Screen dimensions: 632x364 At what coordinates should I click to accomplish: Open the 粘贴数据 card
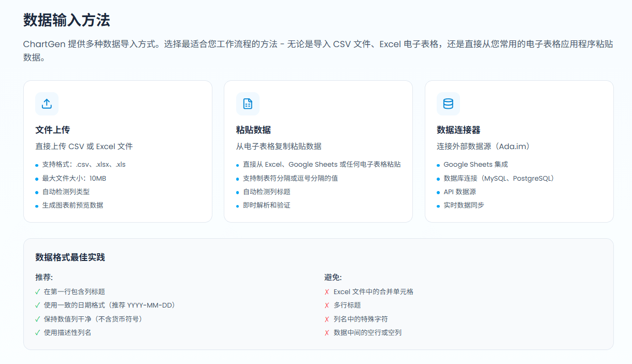click(x=318, y=151)
